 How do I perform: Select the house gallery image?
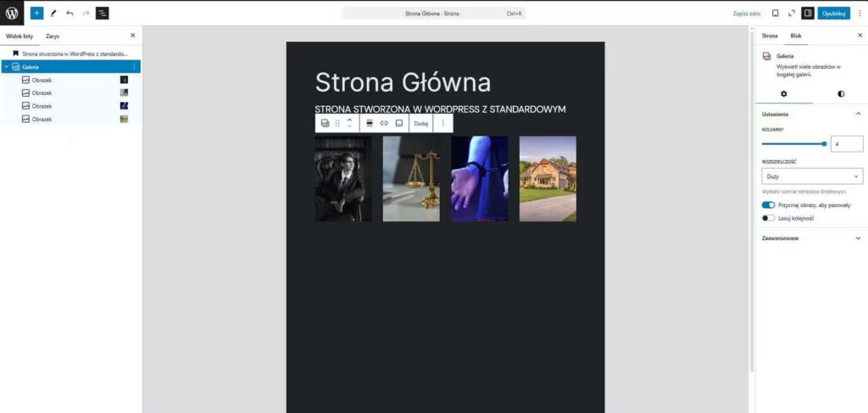[548, 179]
